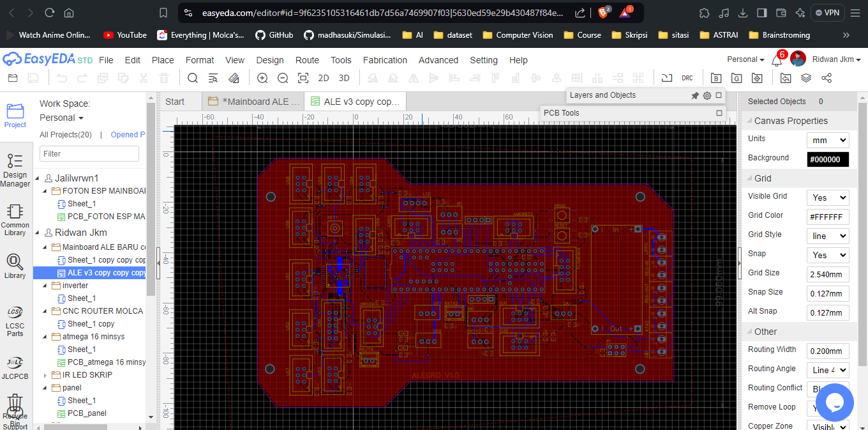Click the zoom in magnifier icon
868x430 pixels.
262,78
